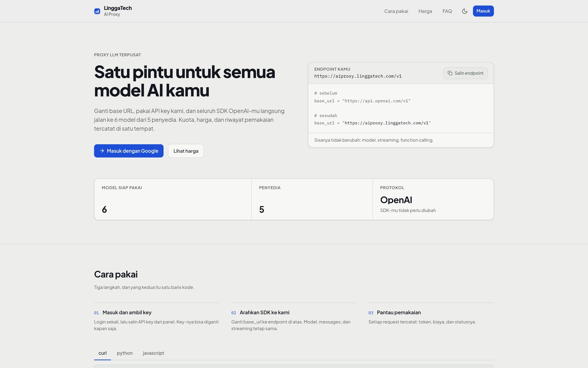
Task: Click the arrow icon in Masuk dengan Google
Action: click(102, 151)
